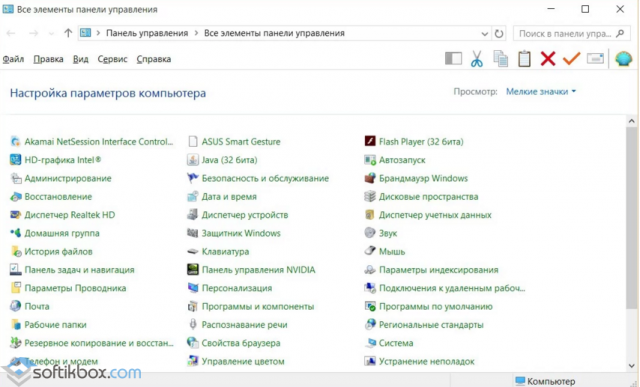This screenshot has height=387, width=640.
Task: Expand the address bar history dropdown arrow
Action: 484,33
